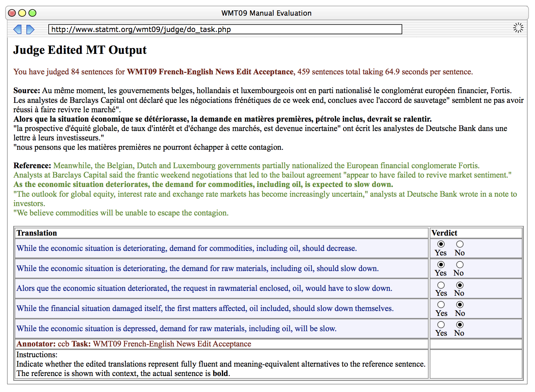This screenshot has width=535, height=392.
Task: Click the bold reference sentence 'As the economic situation deteriorates'
Action: [203, 185]
